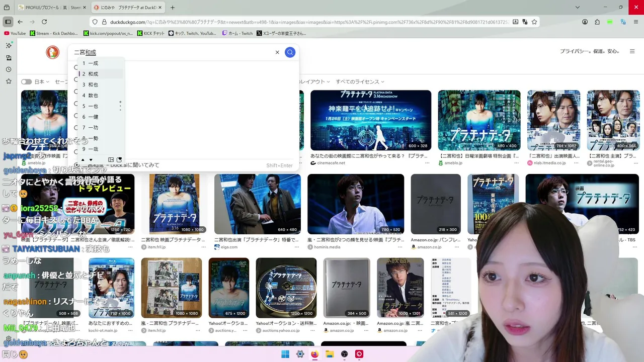The image size is (644, 362).
Task: Choose IME candidate 1 一成
Action: point(101,63)
